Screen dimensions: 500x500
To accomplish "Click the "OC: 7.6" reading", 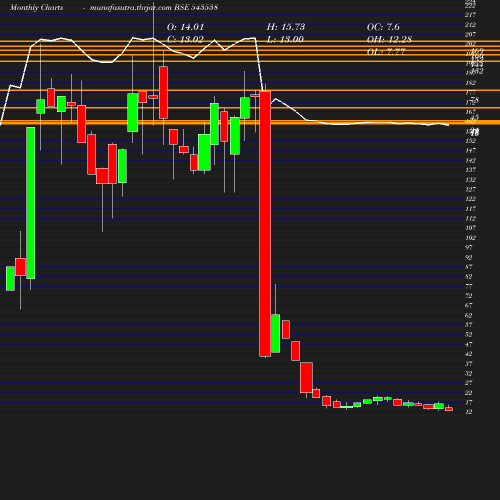I will [383, 27].
